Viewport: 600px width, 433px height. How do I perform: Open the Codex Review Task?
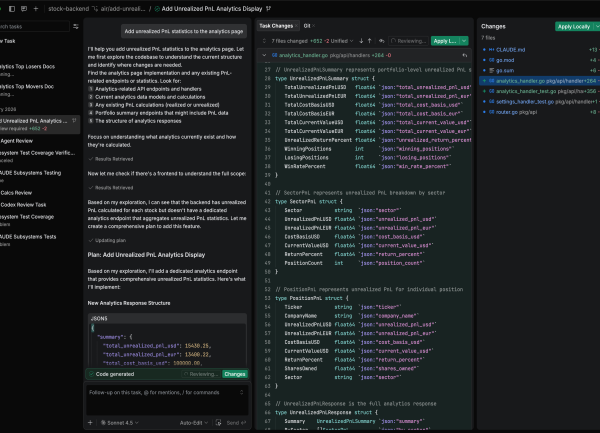[40, 205]
